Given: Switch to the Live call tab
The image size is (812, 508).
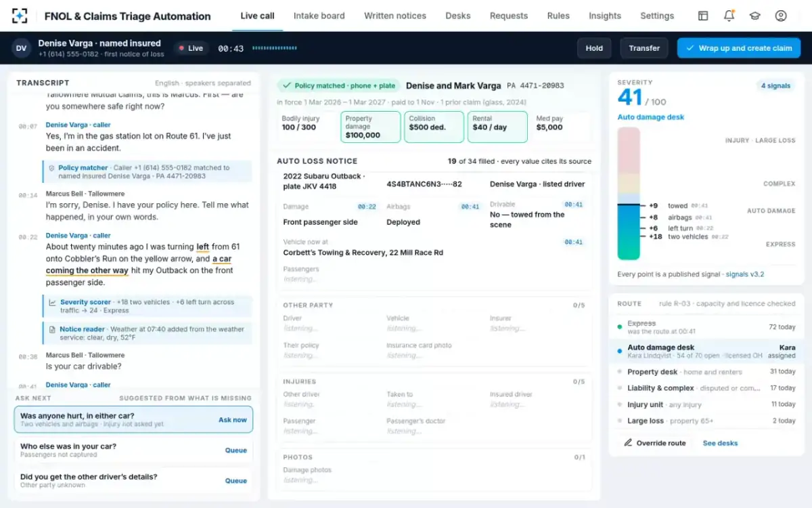Looking at the screenshot, I should (x=258, y=16).
